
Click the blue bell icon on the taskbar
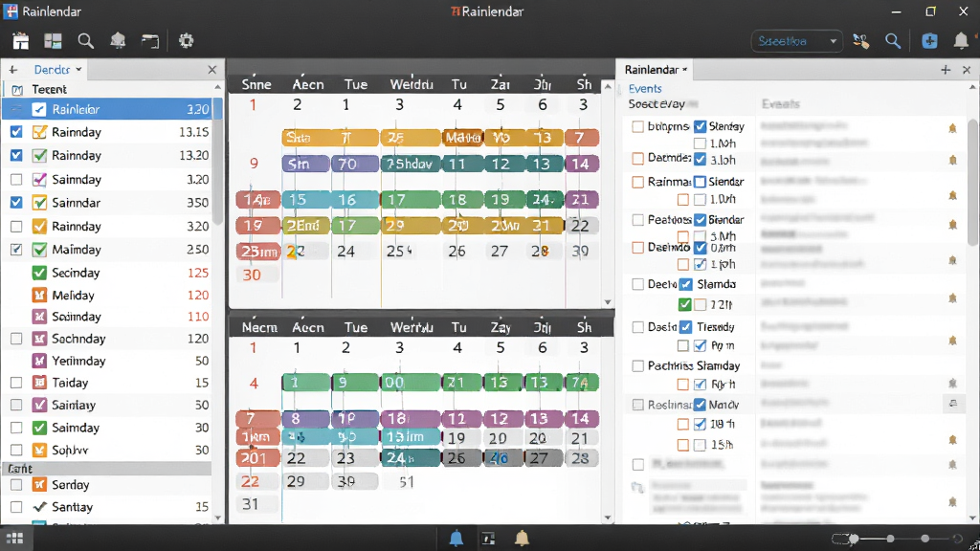(x=457, y=538)
